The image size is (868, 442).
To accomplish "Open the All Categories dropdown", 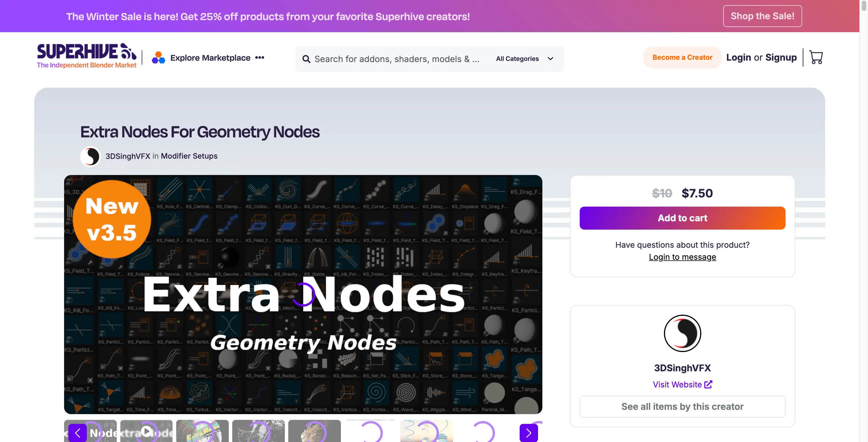I will (523, 59).
